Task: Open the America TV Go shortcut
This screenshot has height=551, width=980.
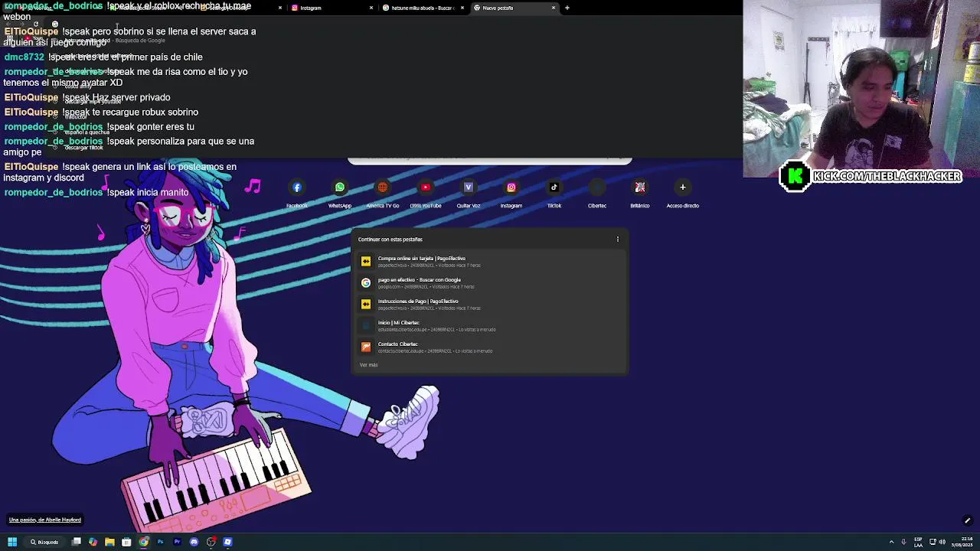Action: pyautogui.click(x=383, y=193)
